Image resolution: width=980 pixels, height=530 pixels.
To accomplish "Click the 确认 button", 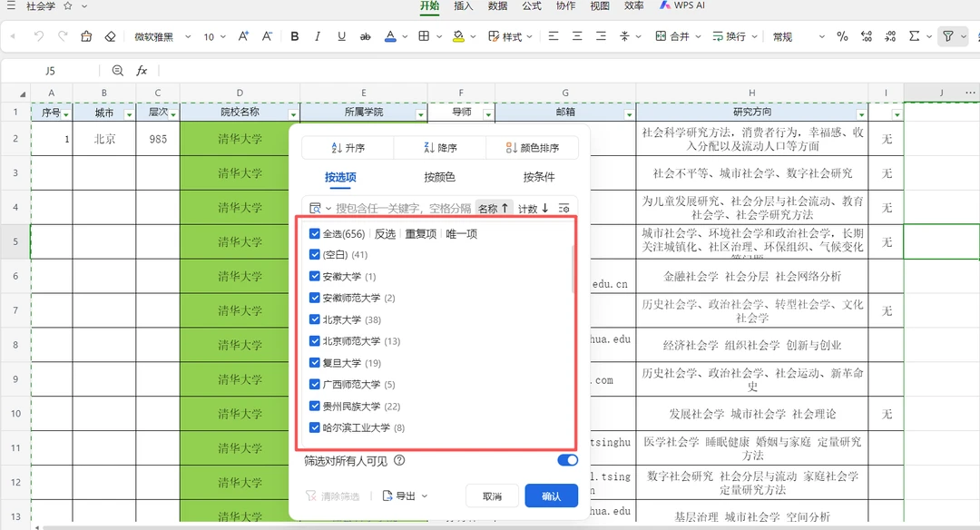I will tap(551, 496).
